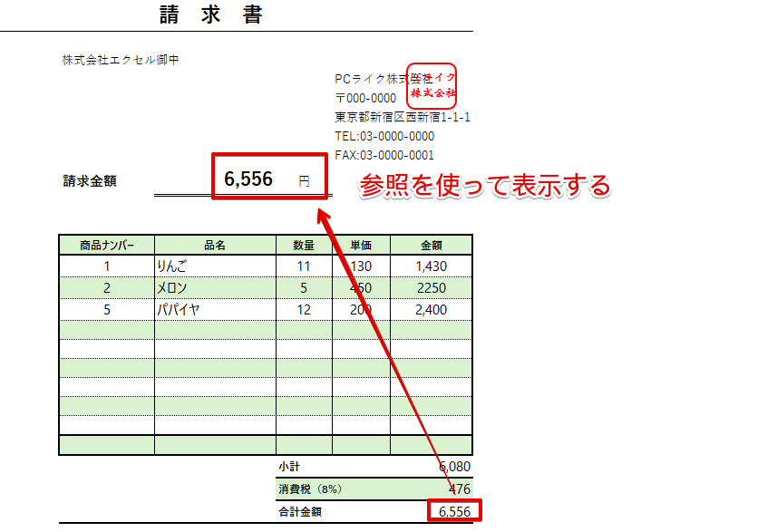This screenshot has width=767, height=532.
Task: Select the 金額 column header
Action: (432, 245)
